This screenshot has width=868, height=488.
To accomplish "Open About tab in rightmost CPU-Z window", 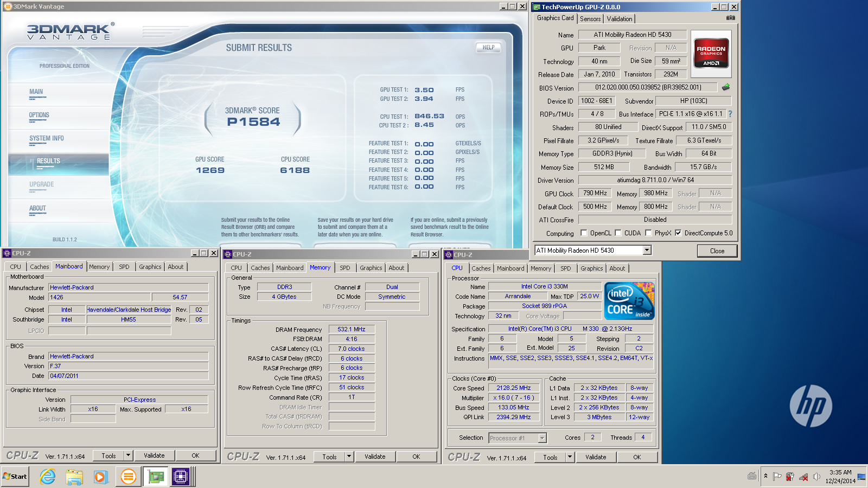I will coord(617,268).
